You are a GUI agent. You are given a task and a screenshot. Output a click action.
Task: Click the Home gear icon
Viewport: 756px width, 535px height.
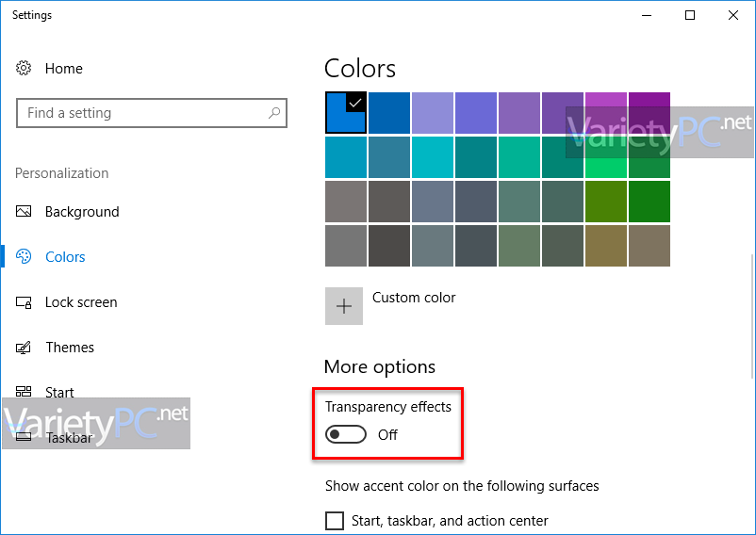(24, 68)
